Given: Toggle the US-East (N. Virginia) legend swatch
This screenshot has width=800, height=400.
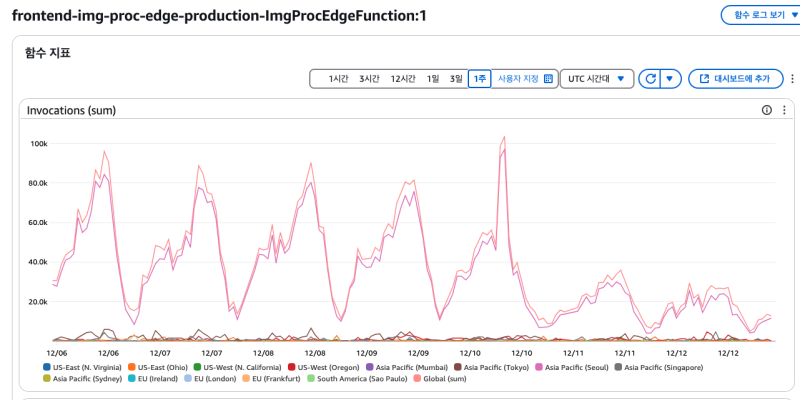Looking at the screenshot, I should click(x=47, y=368).
